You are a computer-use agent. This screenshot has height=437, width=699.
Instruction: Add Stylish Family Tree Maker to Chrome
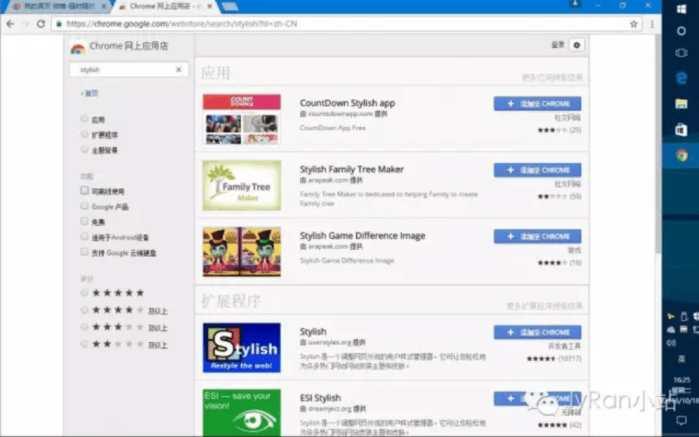pos(537,170)
